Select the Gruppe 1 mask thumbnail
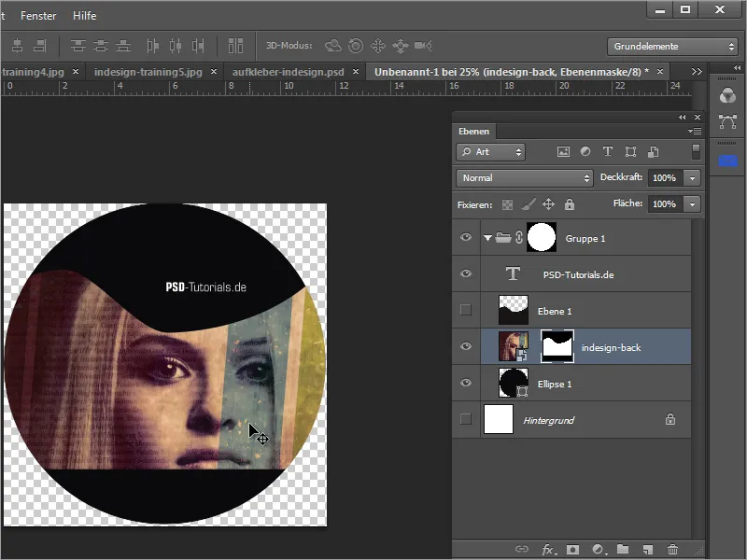 point(542,237)
